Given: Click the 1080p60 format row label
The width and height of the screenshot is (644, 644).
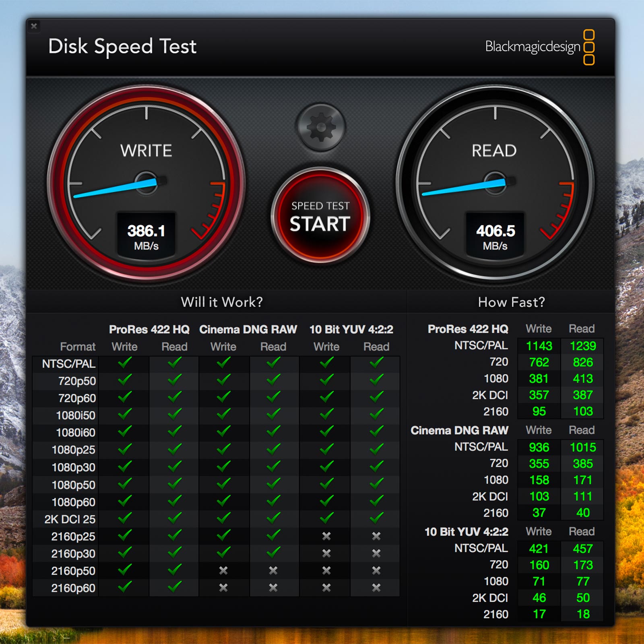Looking at the screenshot, I should (x=74, y=502).
